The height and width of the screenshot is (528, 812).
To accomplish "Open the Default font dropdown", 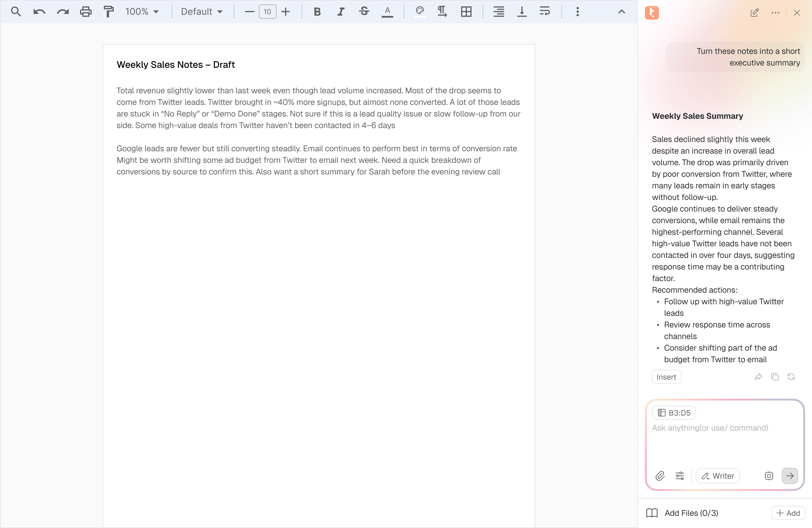I will tap(201, 12).
